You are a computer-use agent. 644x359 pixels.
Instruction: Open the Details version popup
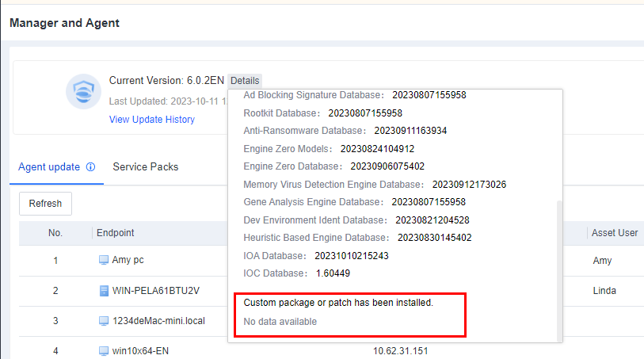(x=245, y=81)
